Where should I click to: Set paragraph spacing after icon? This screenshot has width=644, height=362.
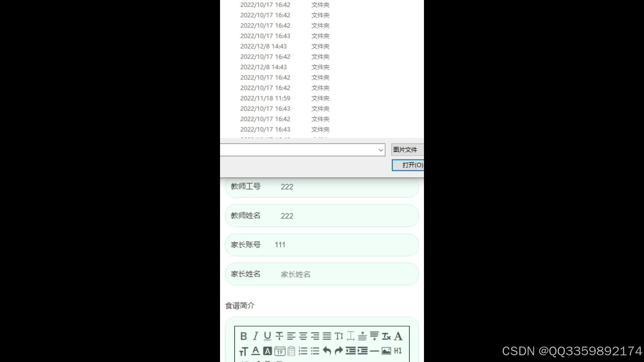(x=374, y=336)
